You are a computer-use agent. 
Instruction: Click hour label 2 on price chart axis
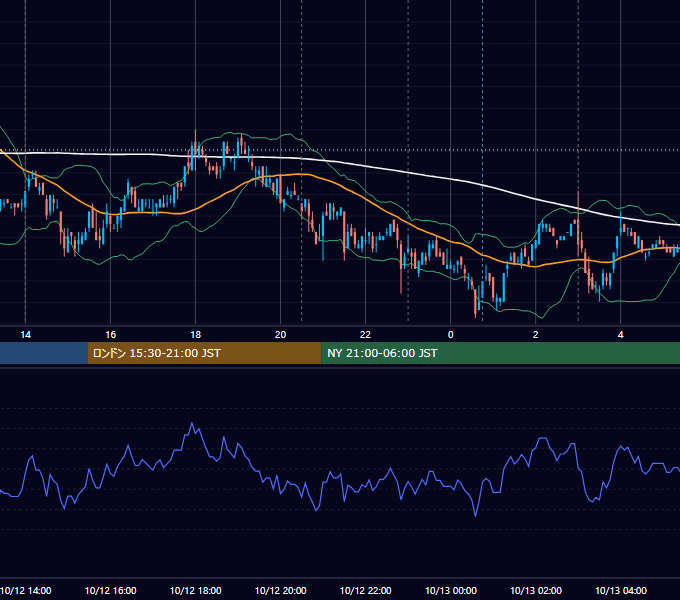pyautogui.click(x=536, y=334)
